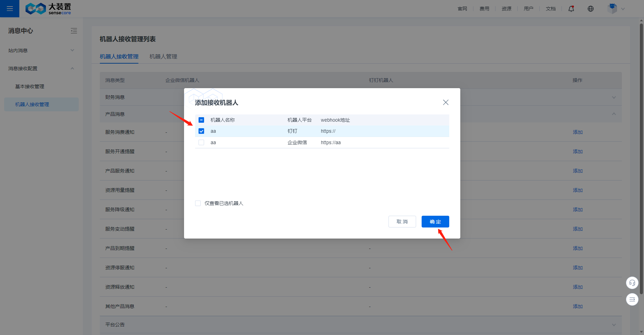Screen dimensions: 644x335
Task: Click the 取消 button
Action: pos(402,222)
